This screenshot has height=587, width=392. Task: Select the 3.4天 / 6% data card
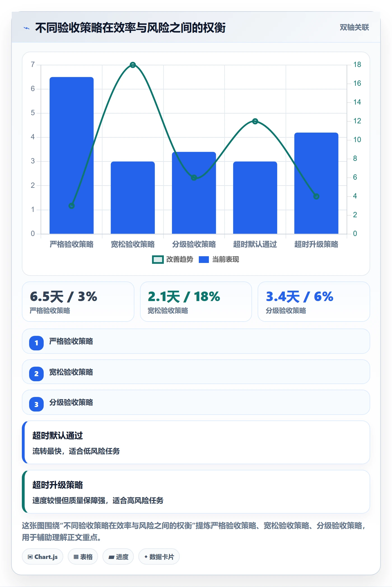tap(314, 302)
